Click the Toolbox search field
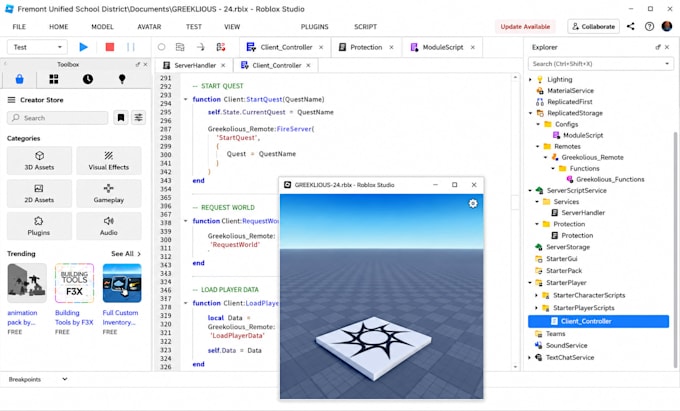 [x=57, y=117]
